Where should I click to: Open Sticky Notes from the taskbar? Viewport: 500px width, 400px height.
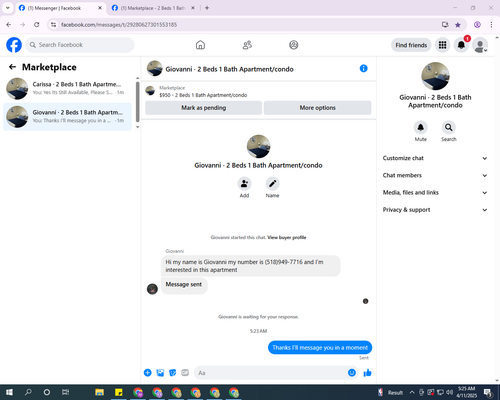pos(118,392)
